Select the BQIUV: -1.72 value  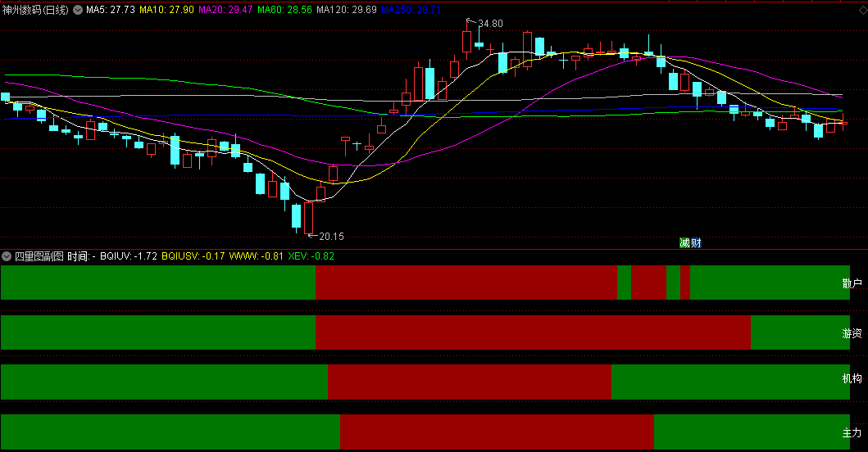tap(129, 256)
